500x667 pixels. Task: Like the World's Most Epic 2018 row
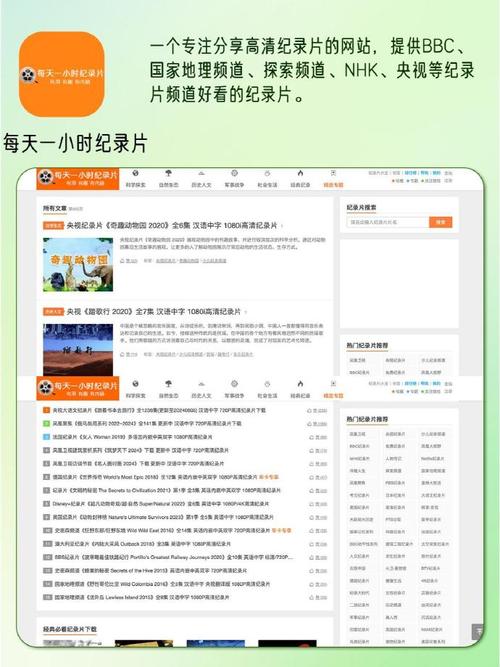(x=318, y=478)
